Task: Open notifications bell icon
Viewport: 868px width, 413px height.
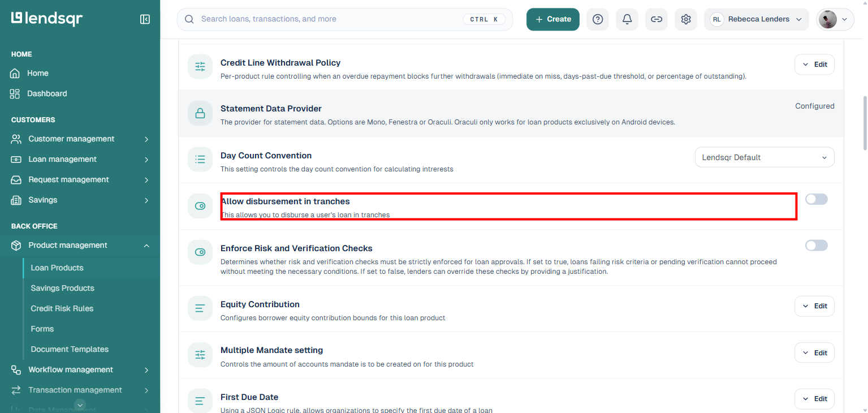Action: tap(627, 19)
